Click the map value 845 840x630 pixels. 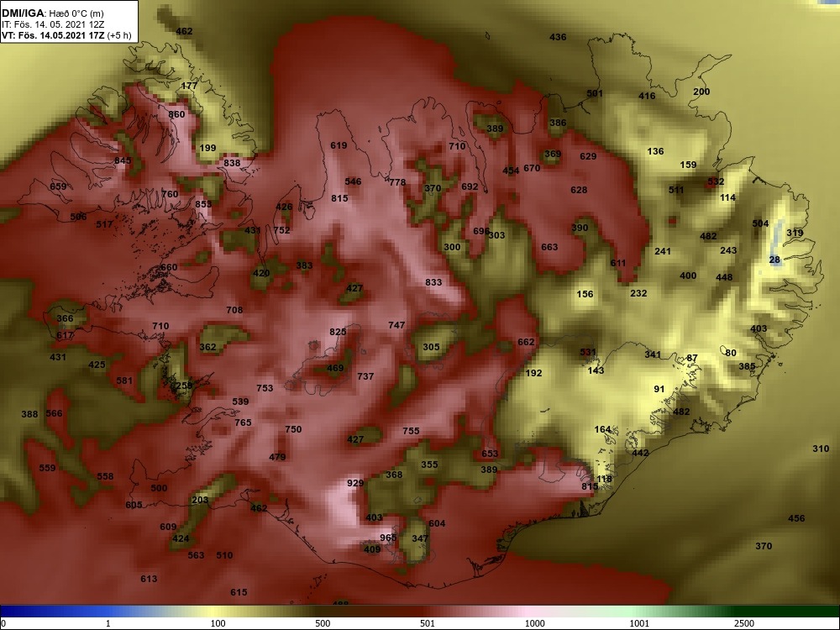123,160
